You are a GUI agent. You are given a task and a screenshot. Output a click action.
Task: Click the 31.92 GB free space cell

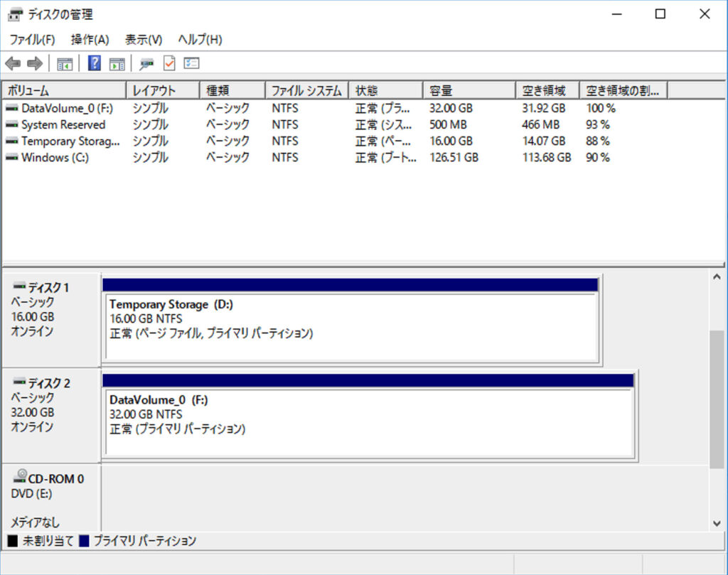[544, 109]
